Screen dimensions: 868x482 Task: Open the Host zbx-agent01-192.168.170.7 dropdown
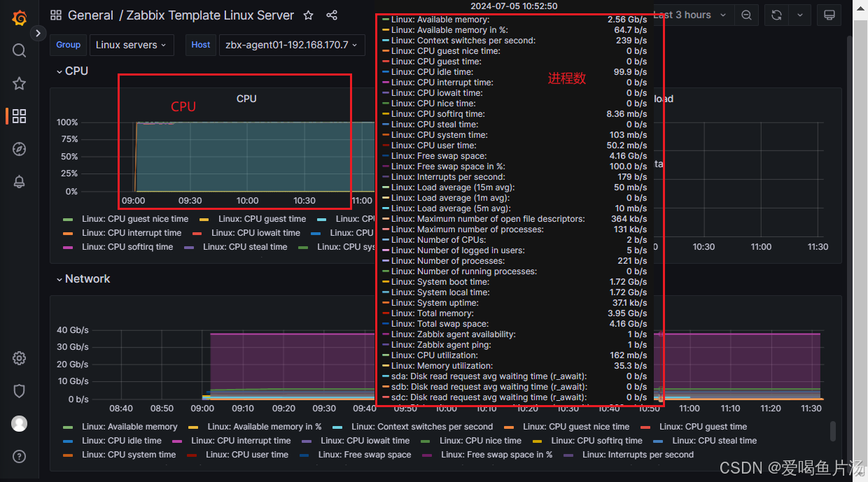[x=292, y=45]
